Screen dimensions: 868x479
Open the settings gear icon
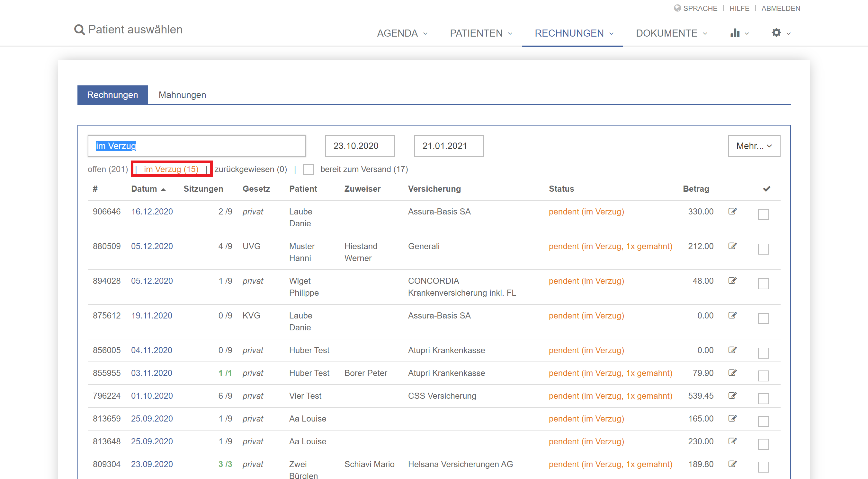point(776,33)
